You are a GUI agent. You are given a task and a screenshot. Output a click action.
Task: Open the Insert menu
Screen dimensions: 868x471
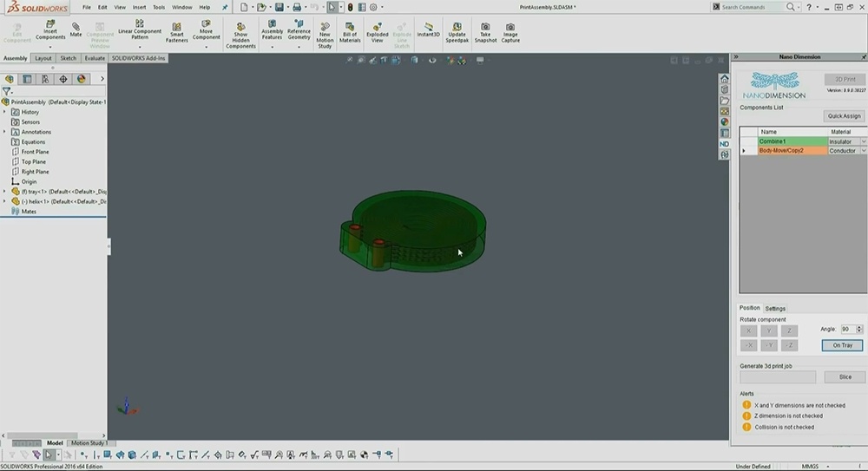[140, 7]
